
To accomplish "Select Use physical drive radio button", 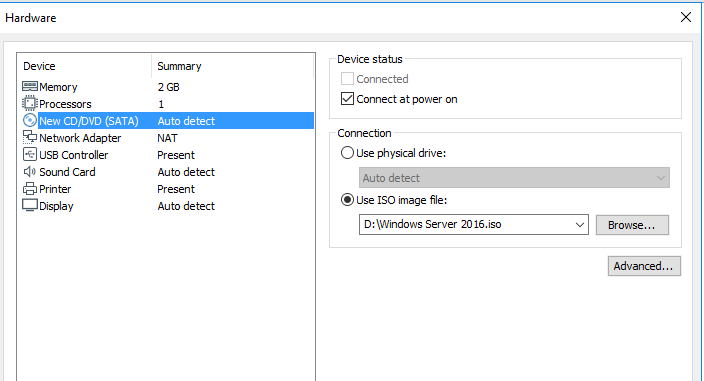I will (347, 153).
